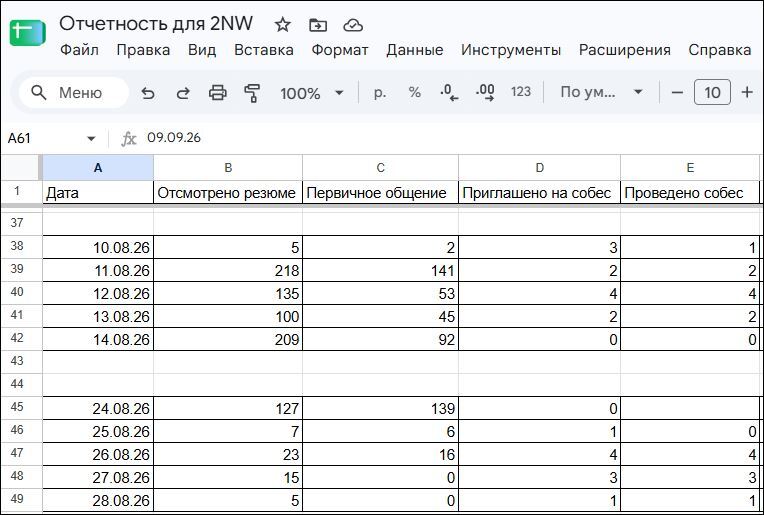Viewport: 764px width, 515px height.
Task: Click the Меню search box
Action: 74,93
